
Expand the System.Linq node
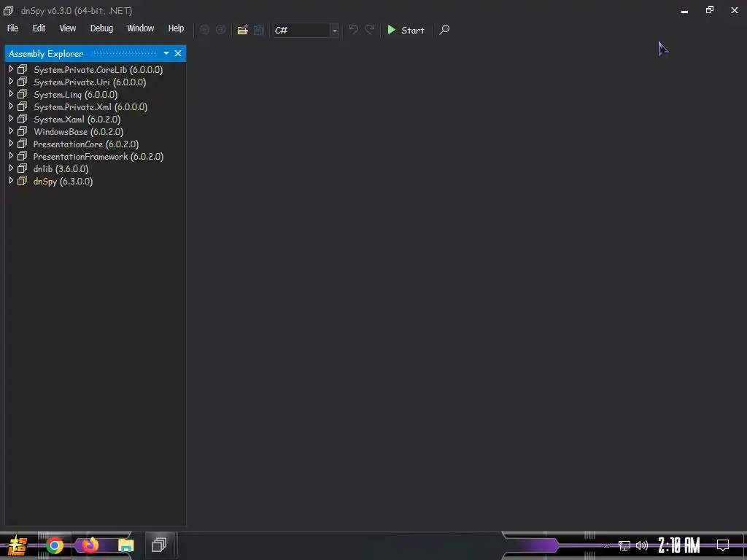point(11,94)
